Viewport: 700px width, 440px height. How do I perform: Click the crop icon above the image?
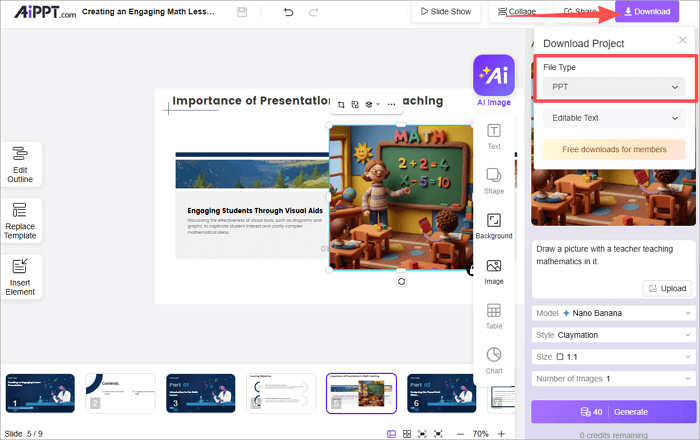(341, 104)
